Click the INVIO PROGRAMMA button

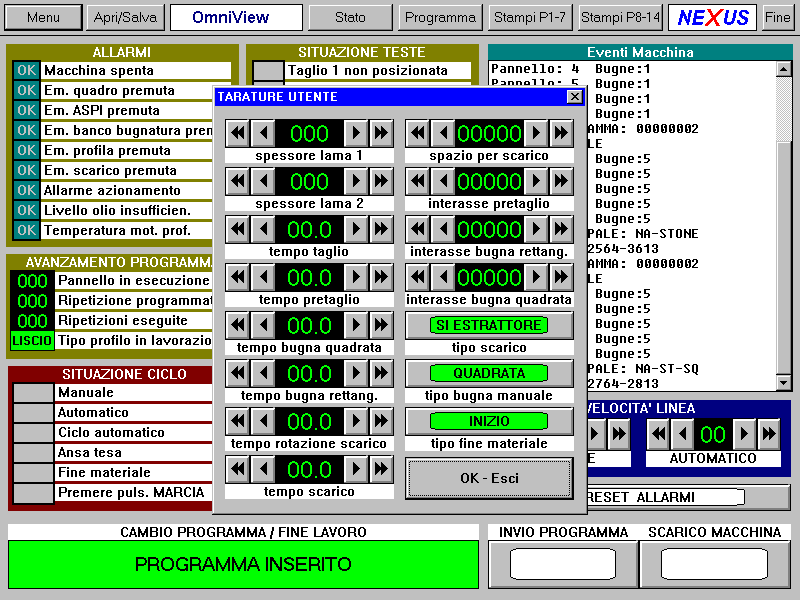coord(563,564)
